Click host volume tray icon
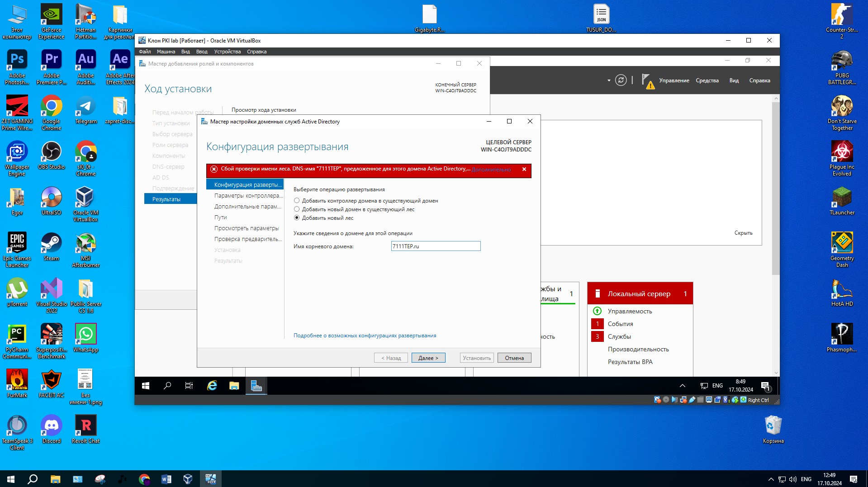The image size is (868, 487). [793, 479]
